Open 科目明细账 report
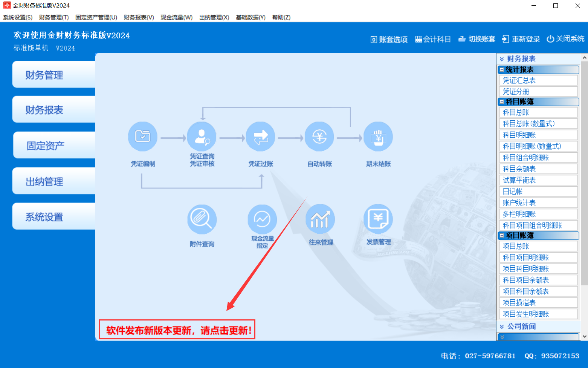 coord(538,135)
